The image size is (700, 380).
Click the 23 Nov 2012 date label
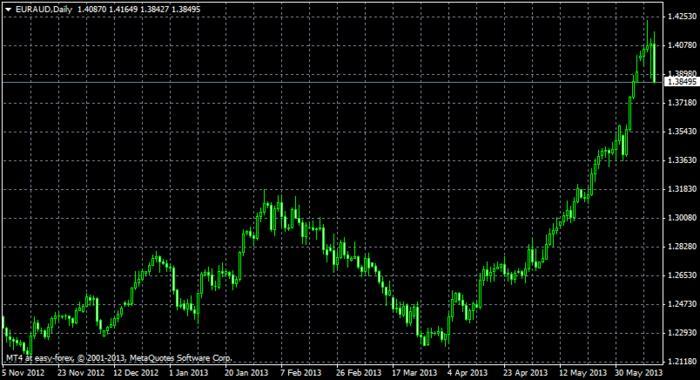pyautogui.click(x=81, y=372)
